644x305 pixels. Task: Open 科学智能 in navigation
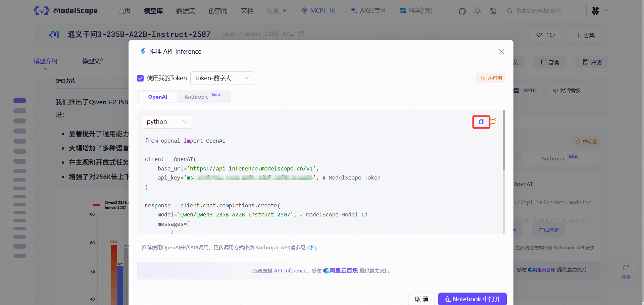(416, 11)
